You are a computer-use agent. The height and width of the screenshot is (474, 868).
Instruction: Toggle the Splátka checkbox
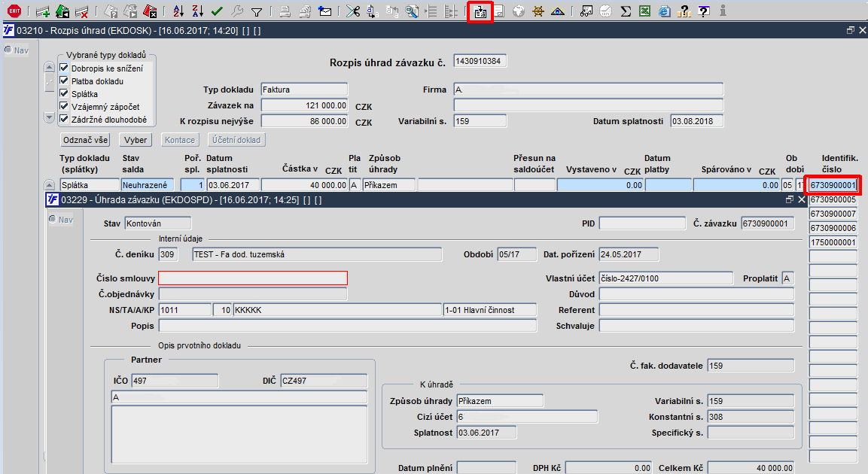[64, 93]
